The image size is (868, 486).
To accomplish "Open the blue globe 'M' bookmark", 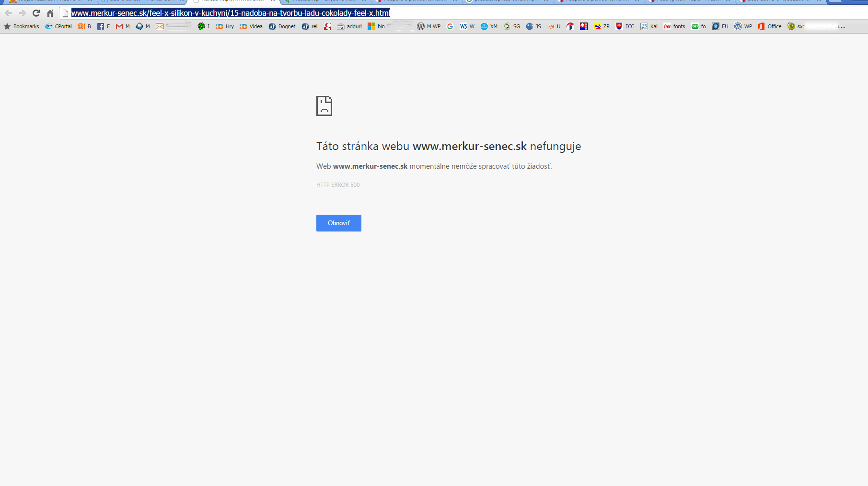I will (x=143, y=26).
